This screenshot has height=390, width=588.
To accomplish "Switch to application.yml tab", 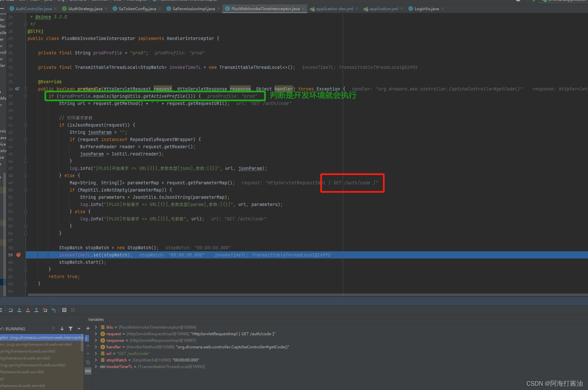I will click(384, 9).
